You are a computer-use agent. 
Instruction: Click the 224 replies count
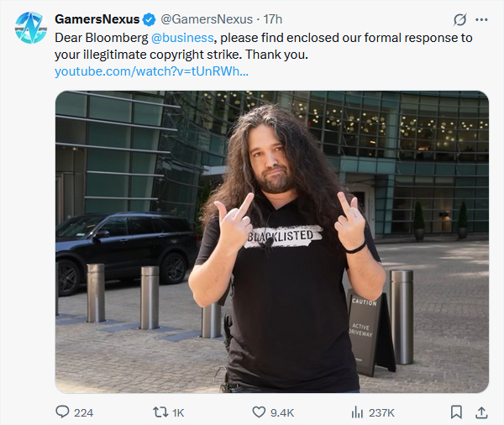point(83,412)
